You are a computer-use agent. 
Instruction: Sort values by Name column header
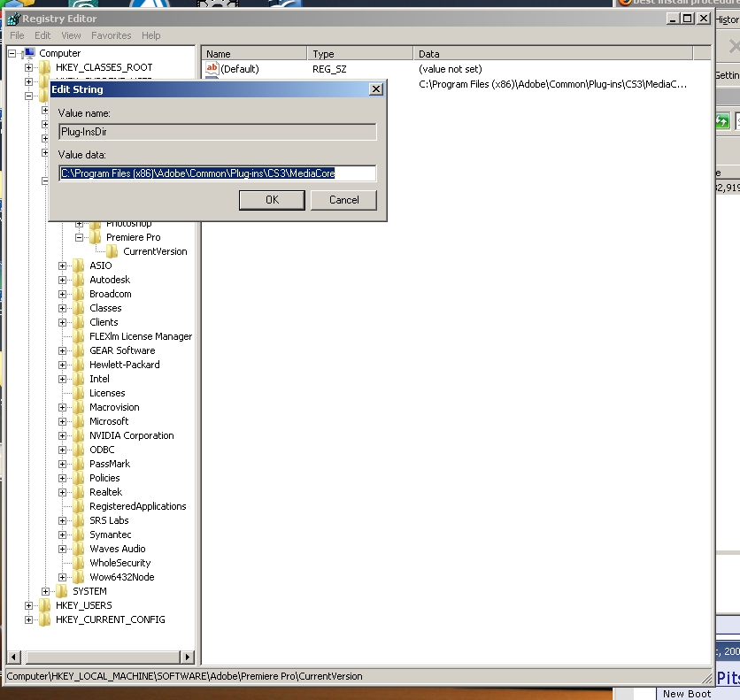tap(254, 54)
